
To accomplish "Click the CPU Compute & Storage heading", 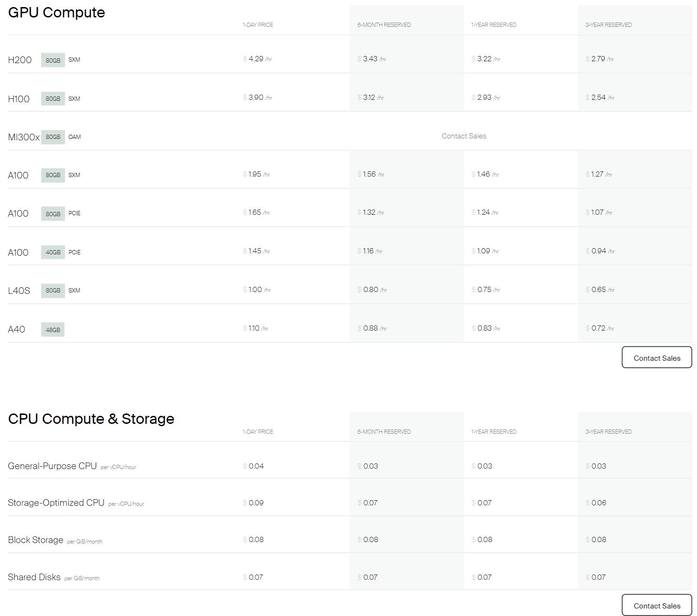I will [x=91, y=419].
